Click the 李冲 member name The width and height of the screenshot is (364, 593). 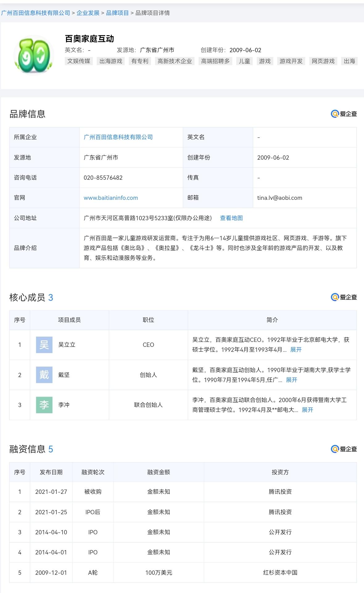click(x=64, y=405)
